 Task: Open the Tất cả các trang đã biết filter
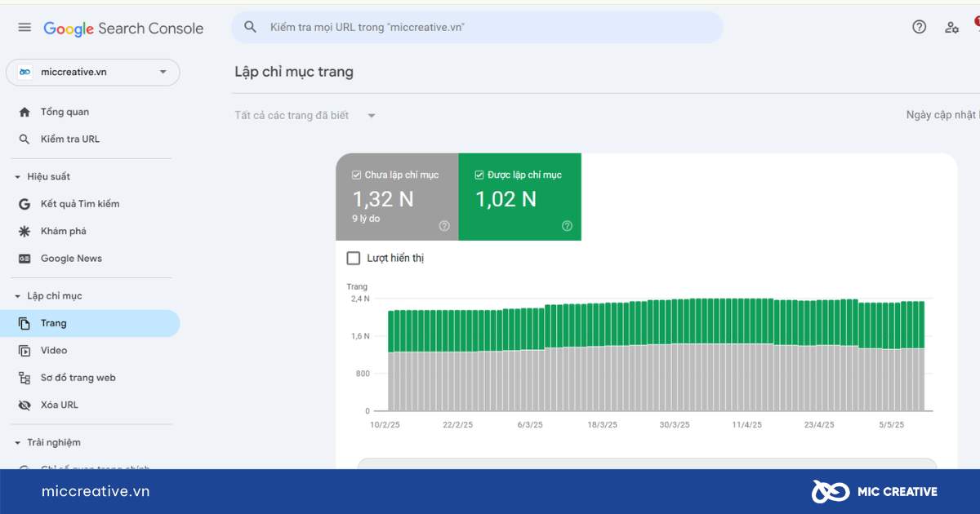305,115
